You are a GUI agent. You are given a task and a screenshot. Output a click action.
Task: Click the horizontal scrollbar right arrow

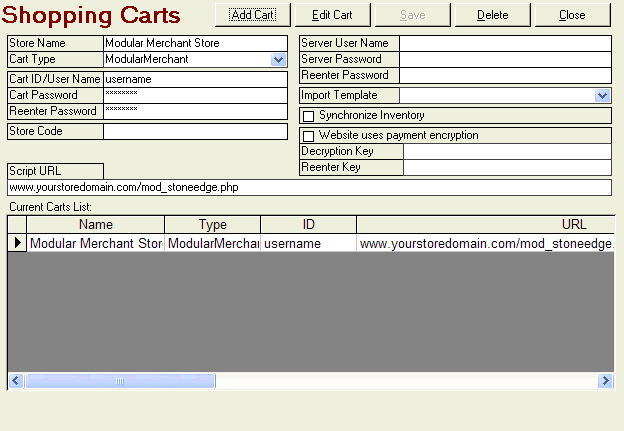(605, 381)
